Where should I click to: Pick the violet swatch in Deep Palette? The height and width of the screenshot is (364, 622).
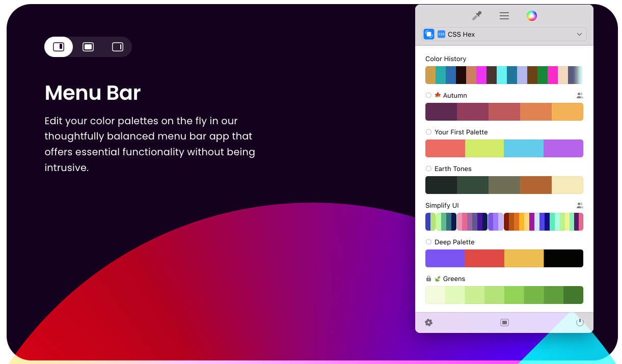(x=445, y=258)
